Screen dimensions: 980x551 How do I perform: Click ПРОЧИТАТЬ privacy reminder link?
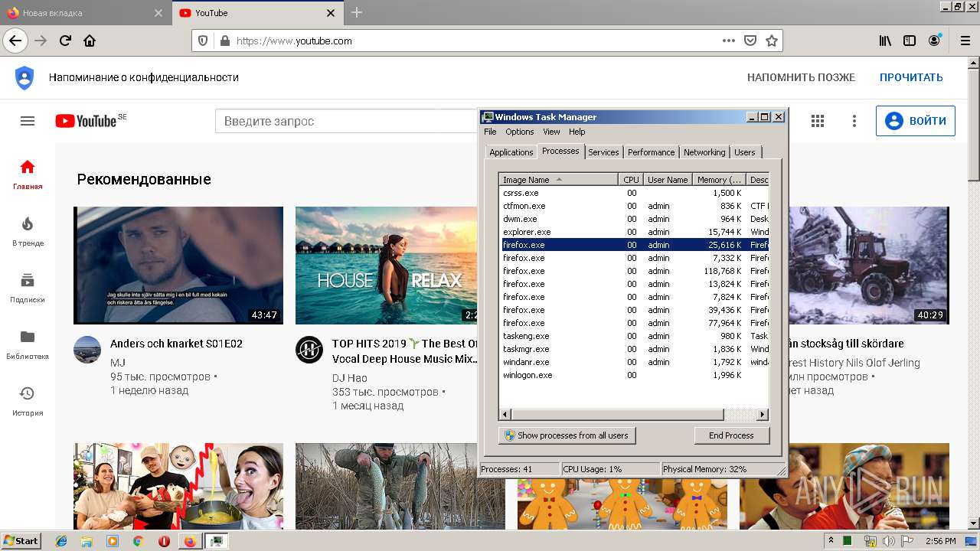click(x=911, y=77)
